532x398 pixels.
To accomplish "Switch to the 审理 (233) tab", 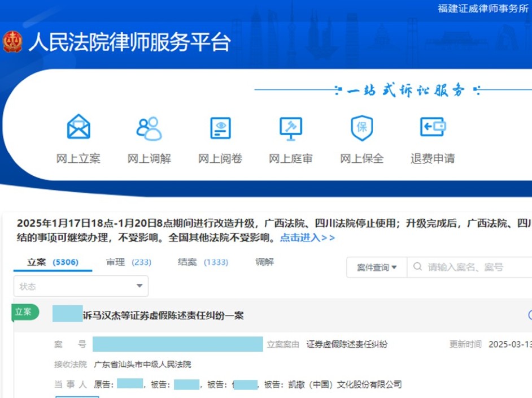I will pos(129,262).
